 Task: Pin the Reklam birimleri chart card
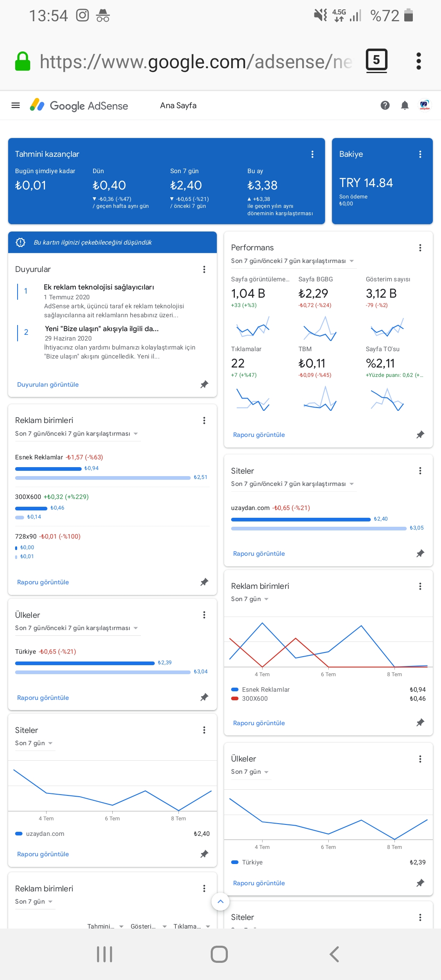point(420,723)
